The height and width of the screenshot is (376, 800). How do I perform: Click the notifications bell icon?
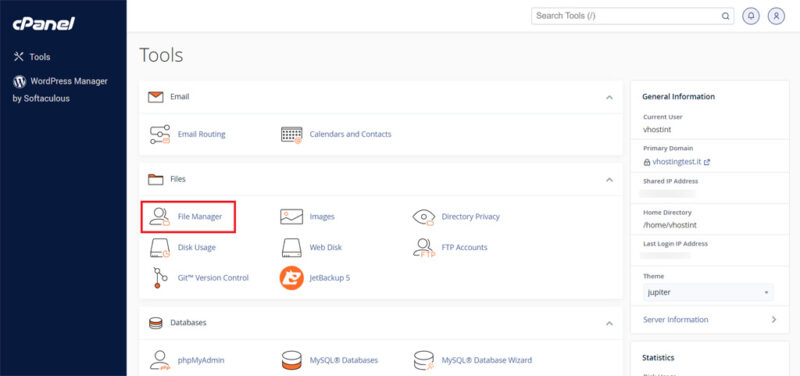751,16
